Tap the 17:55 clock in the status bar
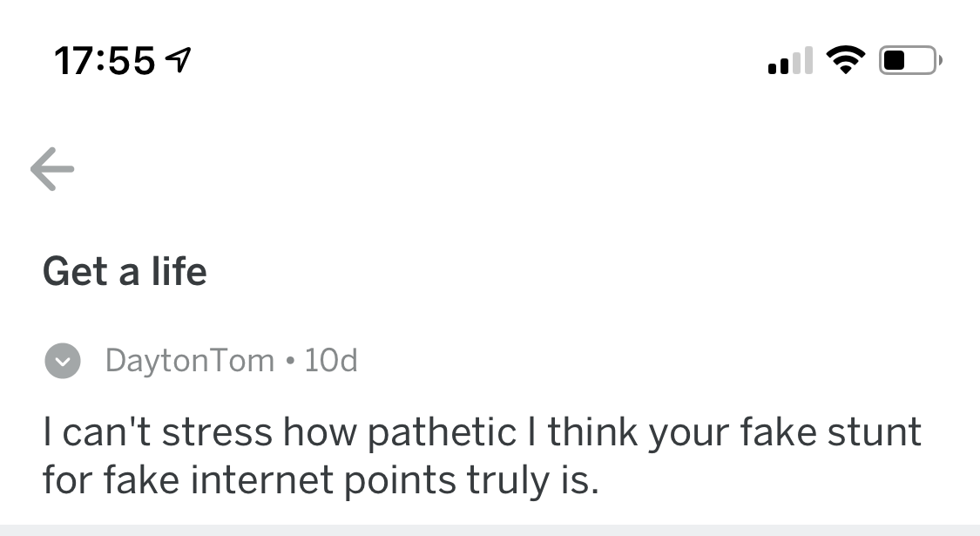Viewport: 980px width, 536px height. (x=105, y=61)
